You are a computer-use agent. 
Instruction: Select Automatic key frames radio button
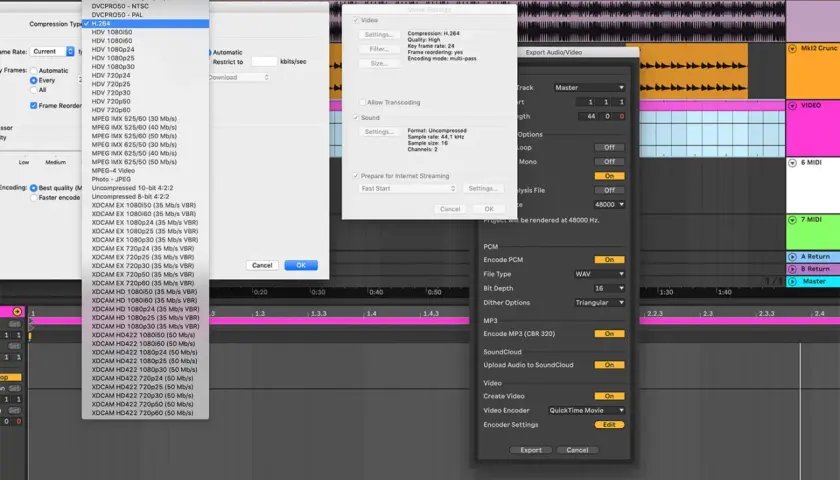(34, 71)
